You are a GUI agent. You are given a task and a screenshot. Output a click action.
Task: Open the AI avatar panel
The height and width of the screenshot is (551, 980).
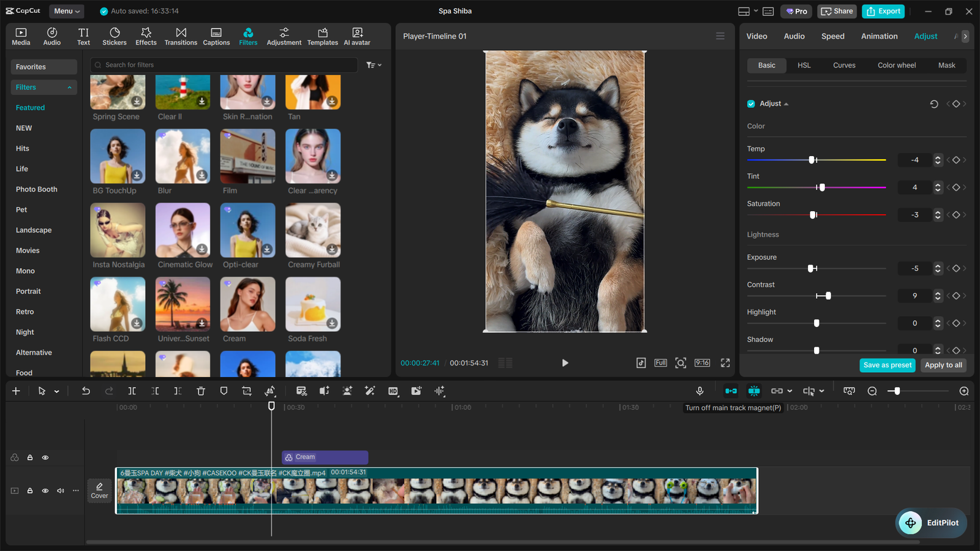pos(356,36)
